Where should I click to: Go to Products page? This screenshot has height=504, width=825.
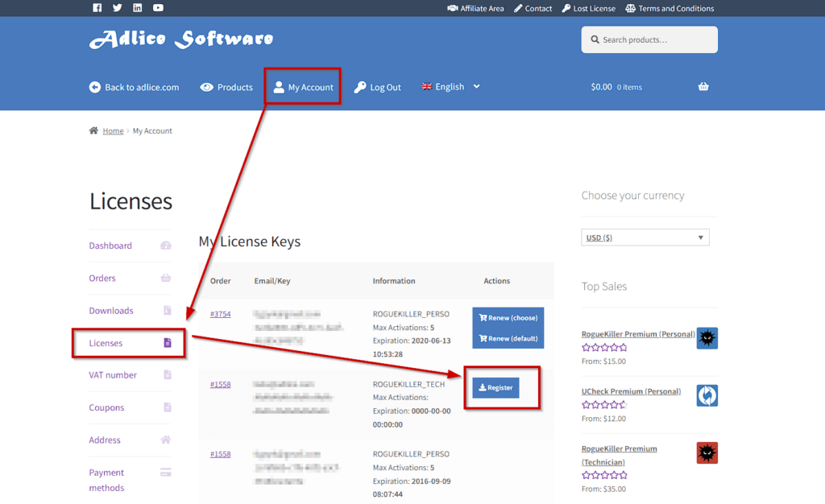226,87
